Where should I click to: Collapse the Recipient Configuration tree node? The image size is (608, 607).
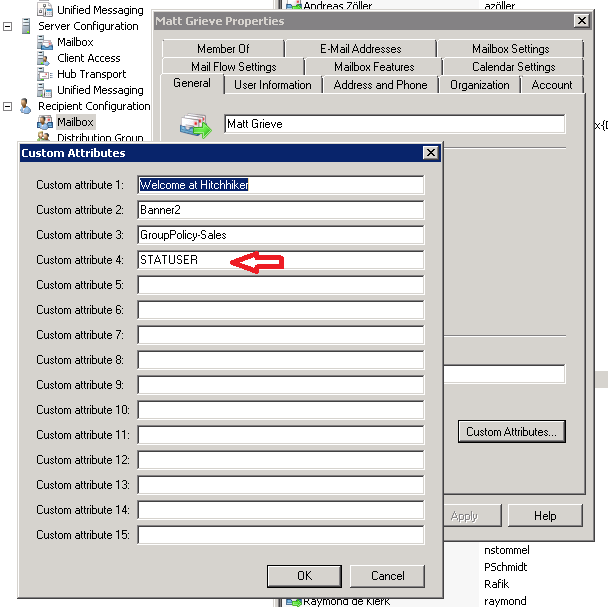[x=8, y=106]
